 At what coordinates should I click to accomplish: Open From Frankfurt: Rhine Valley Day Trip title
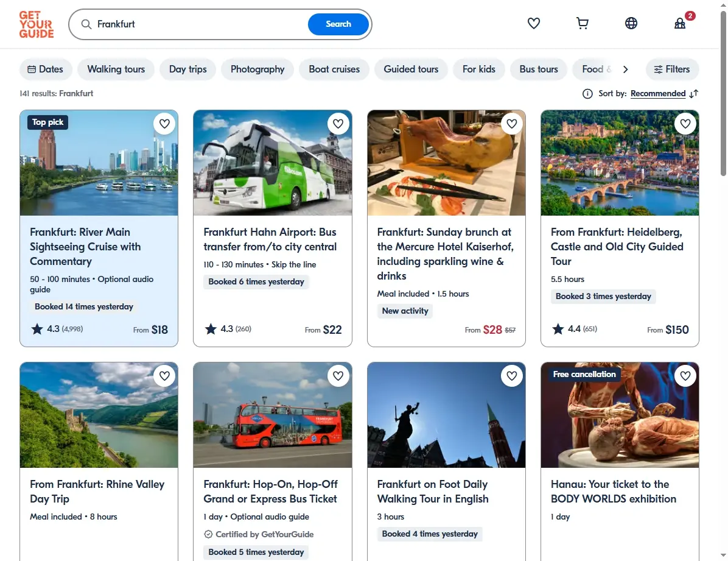click(97, 492)
